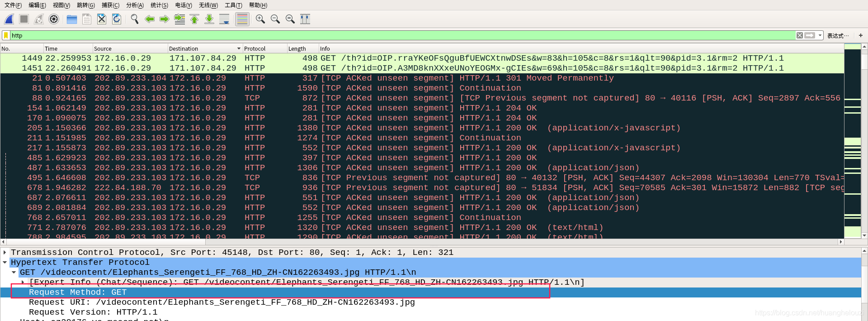The width and height of the screenshot is (868, 321).
Task: Save the capture file icon
Action: [x=87, y=19]
